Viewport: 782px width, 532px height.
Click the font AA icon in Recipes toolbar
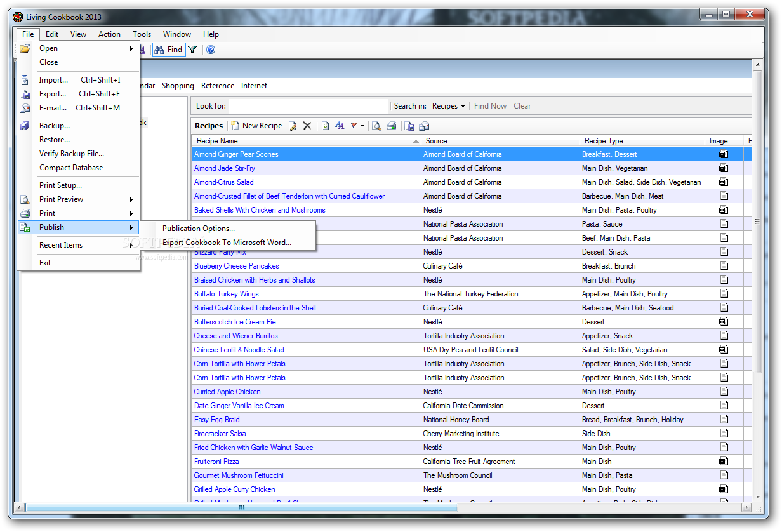coord(340,126)
